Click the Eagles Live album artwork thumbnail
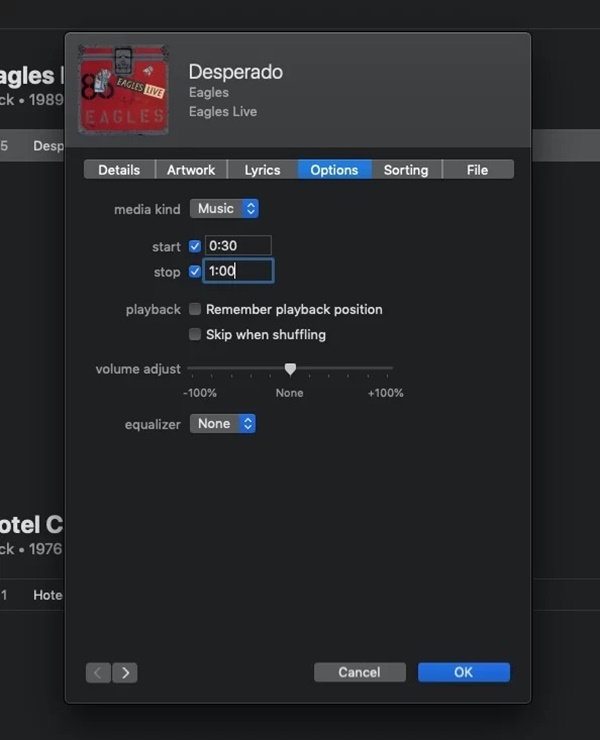The width and height of the screenshot is (600, 740). pos(123,89)
